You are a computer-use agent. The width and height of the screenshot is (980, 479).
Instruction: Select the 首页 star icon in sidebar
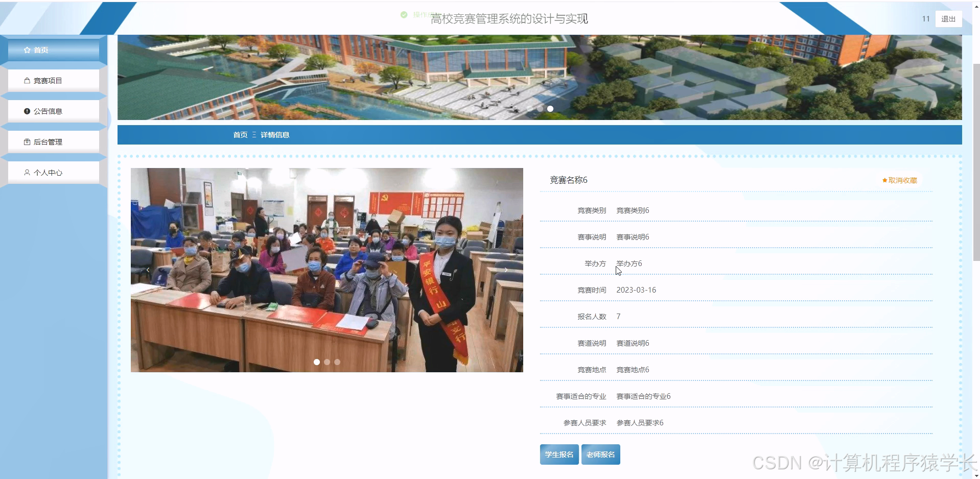(x=27, y=50)
